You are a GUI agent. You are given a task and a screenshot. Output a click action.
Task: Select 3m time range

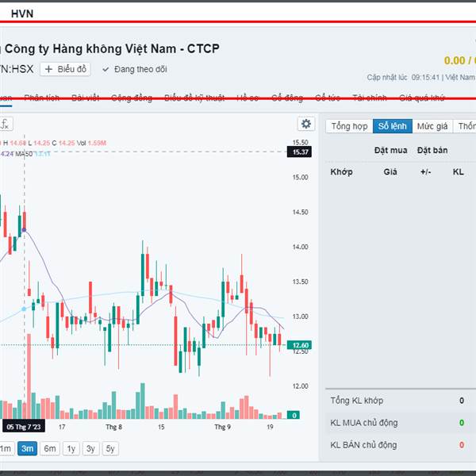tap(27, 448)
